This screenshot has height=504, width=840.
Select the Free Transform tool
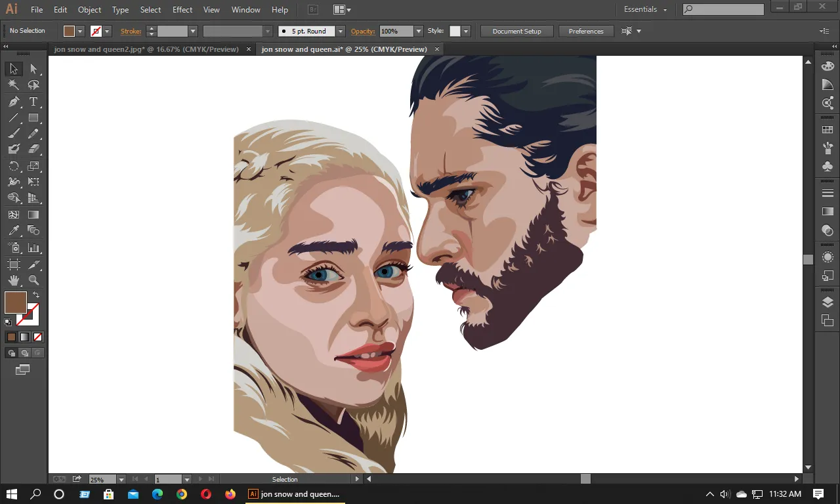coord(33,182)
